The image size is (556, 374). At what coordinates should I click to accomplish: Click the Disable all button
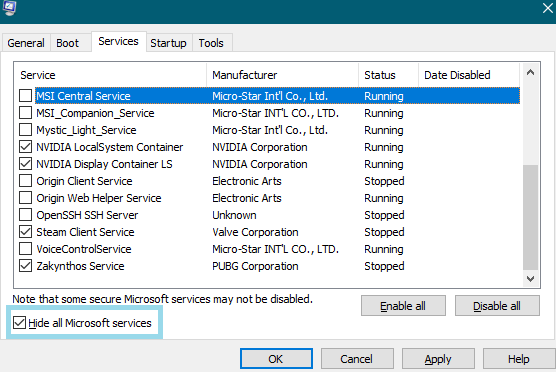click(497, 306)
